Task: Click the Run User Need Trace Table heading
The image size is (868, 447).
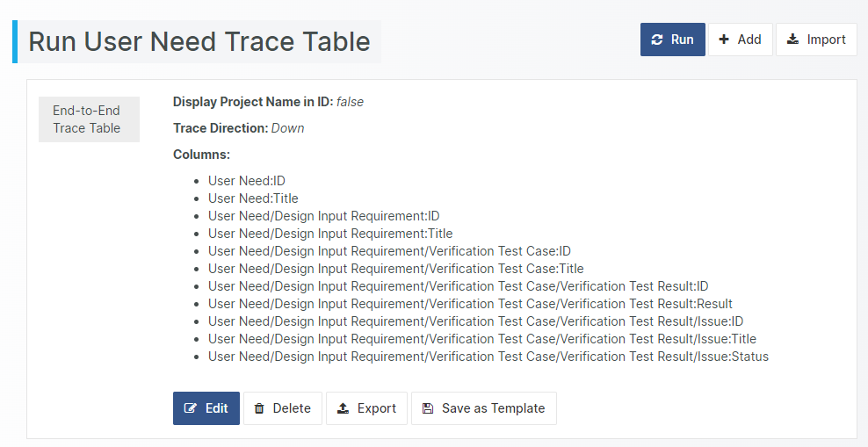Action: point(199,42)
